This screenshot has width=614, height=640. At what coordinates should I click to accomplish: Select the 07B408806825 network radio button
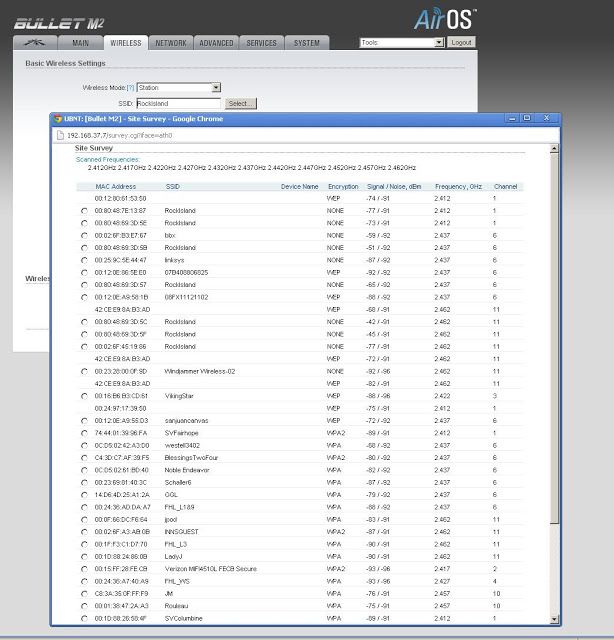84,273
